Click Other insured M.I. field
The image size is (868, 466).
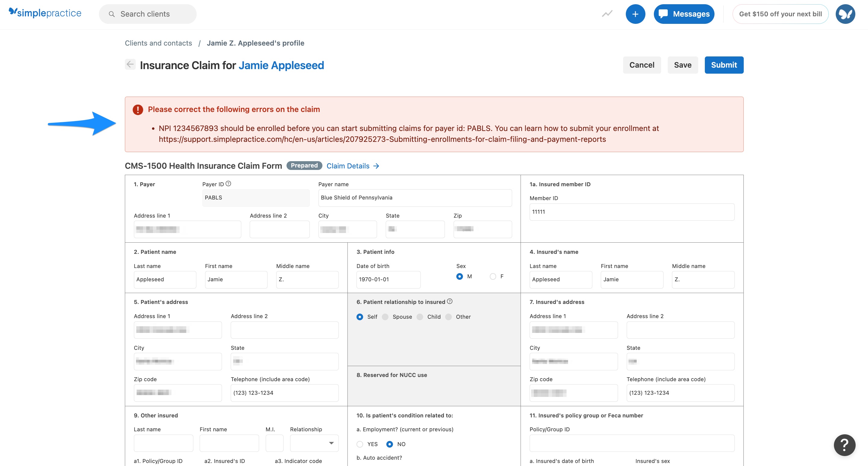point(274,443)
